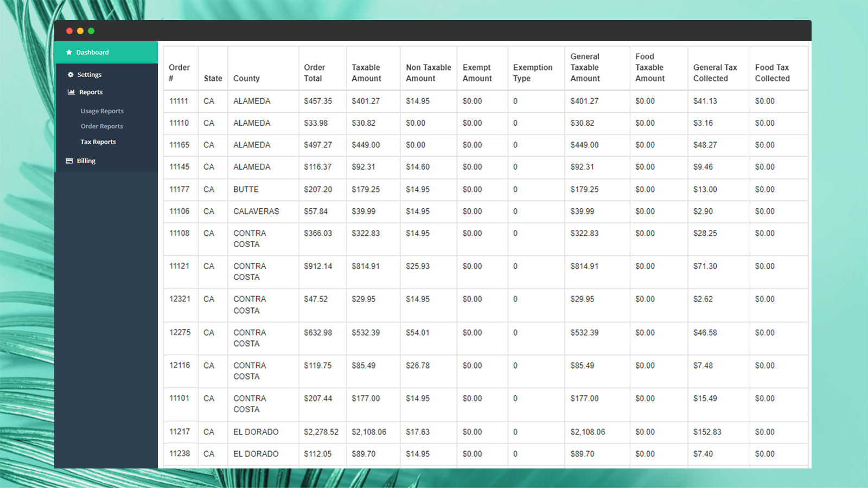Click non taxable amount $54.01

[x=418, y=332]
